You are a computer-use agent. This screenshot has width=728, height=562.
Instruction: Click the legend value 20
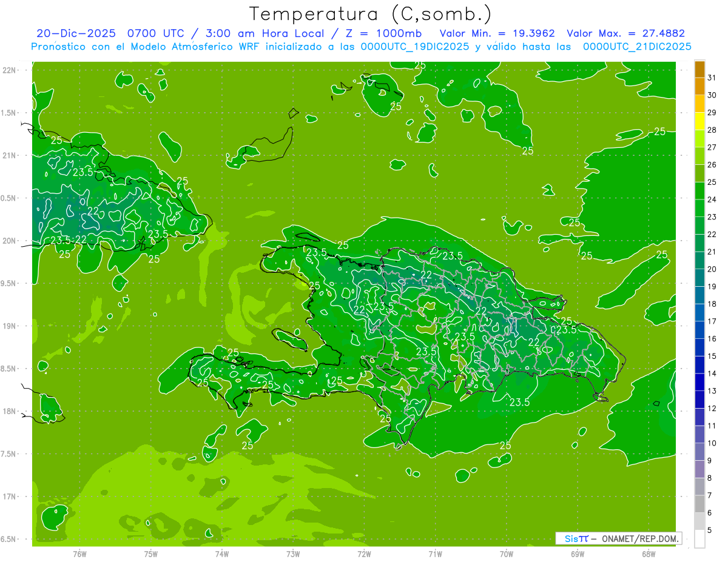[712, 269]
